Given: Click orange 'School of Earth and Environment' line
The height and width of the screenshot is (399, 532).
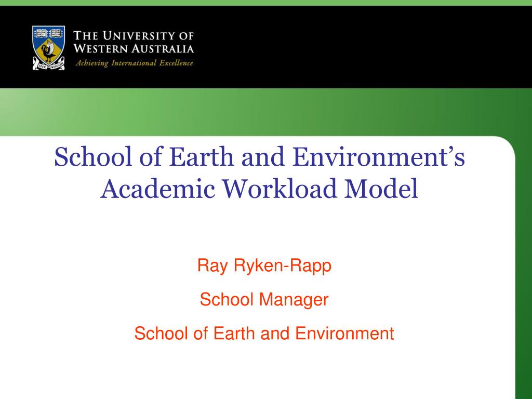Looking at the screenshot, I should 264,333.
